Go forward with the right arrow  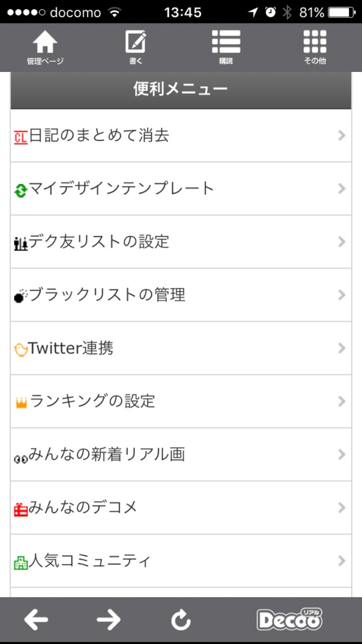(108, 620)
